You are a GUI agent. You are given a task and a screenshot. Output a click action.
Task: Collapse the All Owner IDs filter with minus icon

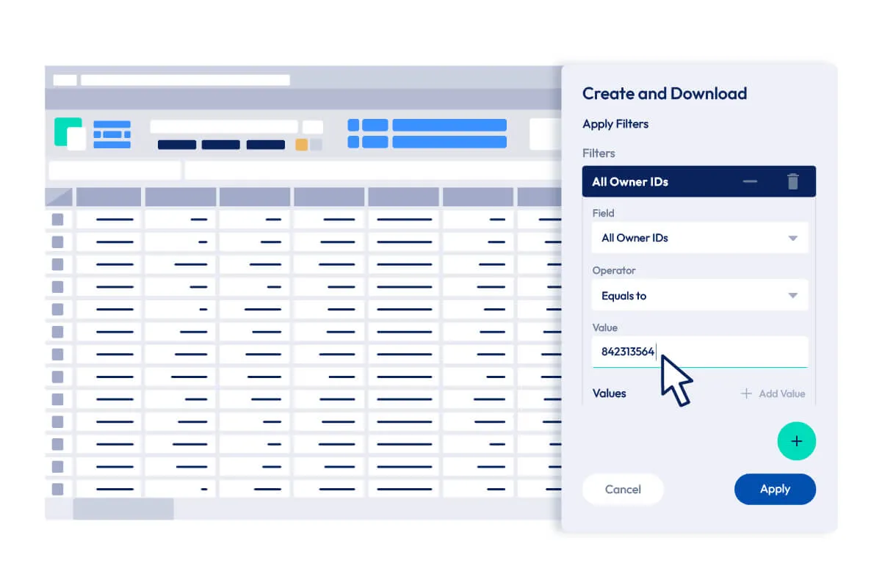[x=751, y=181]
